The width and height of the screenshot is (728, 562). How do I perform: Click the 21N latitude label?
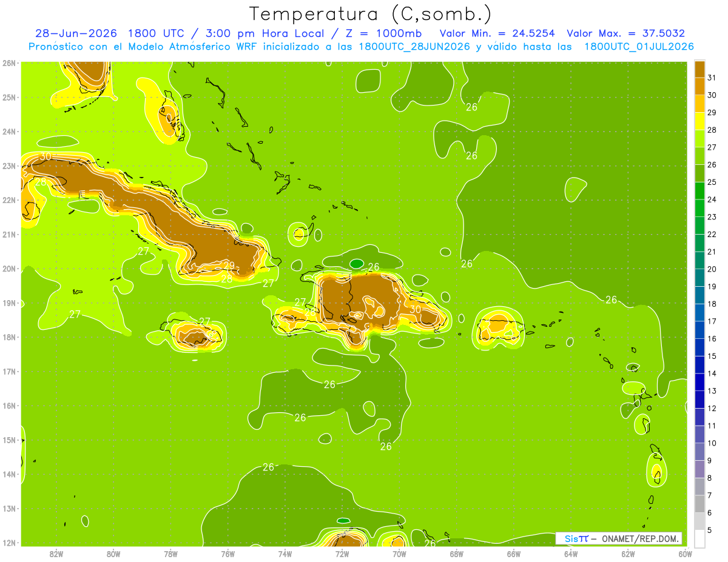[x=8, y=234]
